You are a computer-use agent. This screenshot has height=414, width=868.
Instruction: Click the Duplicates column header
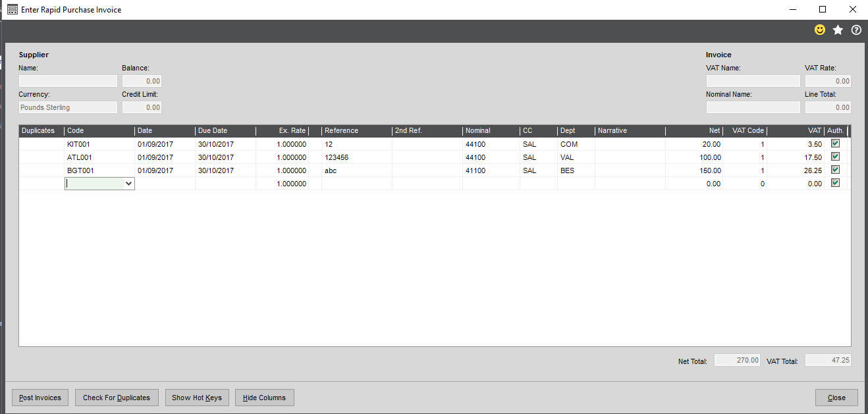click(41, 131)
